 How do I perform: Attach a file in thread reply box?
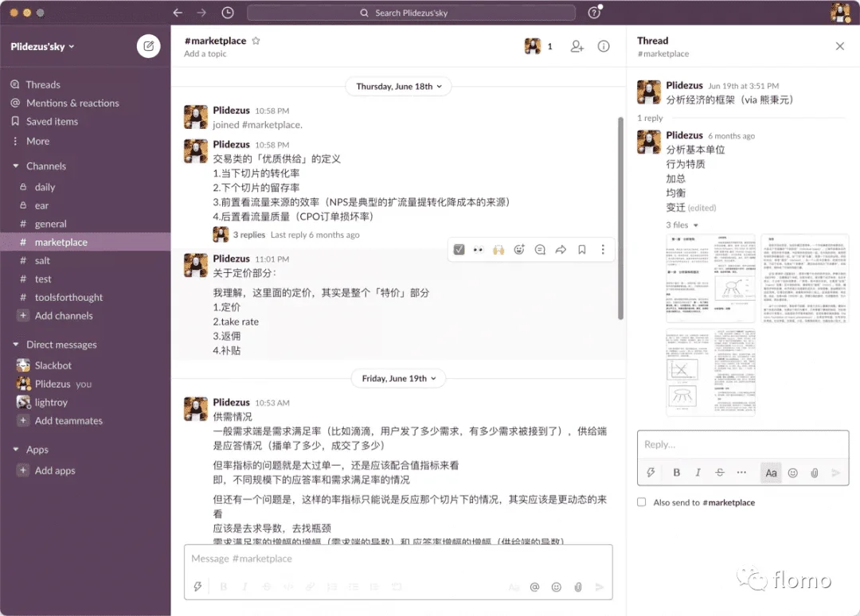point(814,472)
